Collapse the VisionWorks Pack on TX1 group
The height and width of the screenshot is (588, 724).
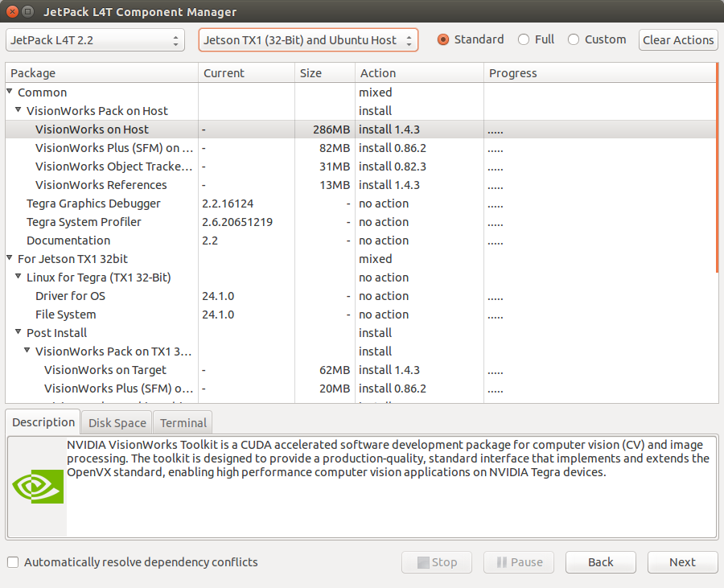pyautogui.click(x=27, y=350)
